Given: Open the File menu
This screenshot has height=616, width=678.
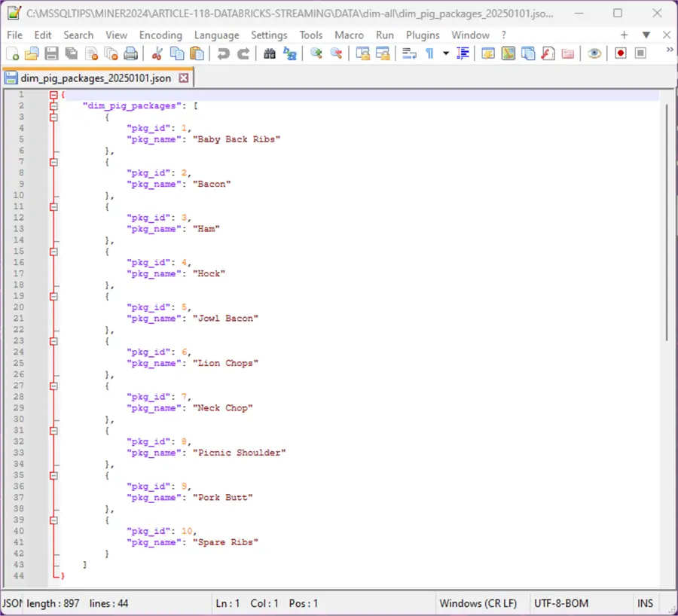Looking at the screenshot, I should coord(15,35).
